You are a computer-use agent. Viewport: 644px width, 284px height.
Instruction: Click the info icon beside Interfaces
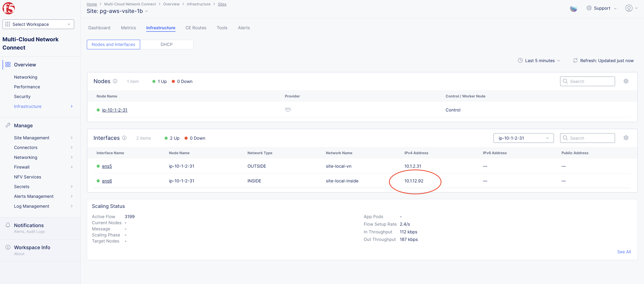[x=124, y=138]
